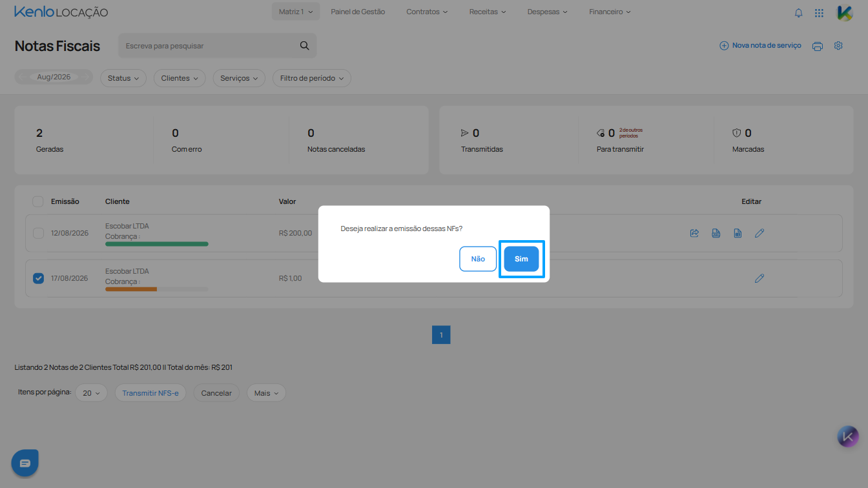Click the printer icon
The image size is (868, 488).
pyautogui.click(x=818, y=46)
